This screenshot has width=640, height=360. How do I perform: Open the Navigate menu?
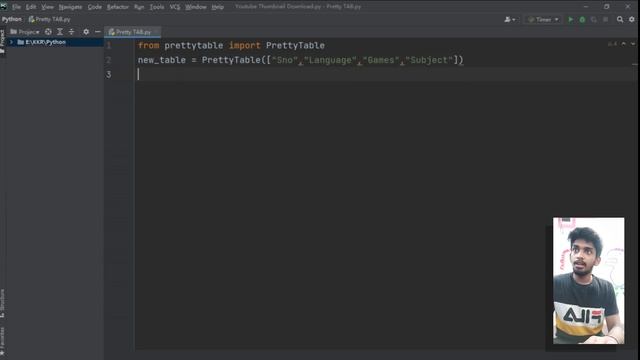point(70,7)
